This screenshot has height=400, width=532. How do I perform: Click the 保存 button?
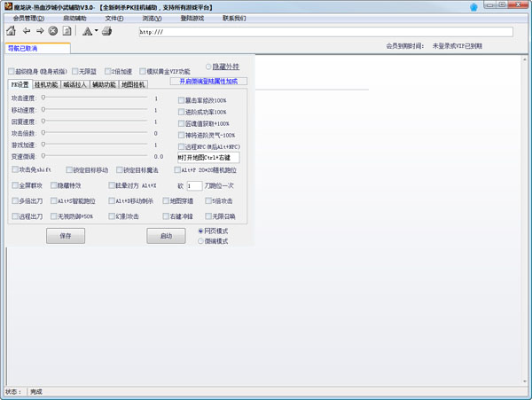click(65, 237)
